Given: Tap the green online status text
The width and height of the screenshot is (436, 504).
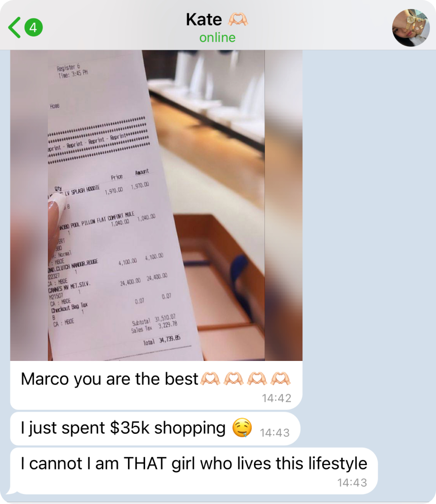Looking at the screenshot, I should pos(218,37).
